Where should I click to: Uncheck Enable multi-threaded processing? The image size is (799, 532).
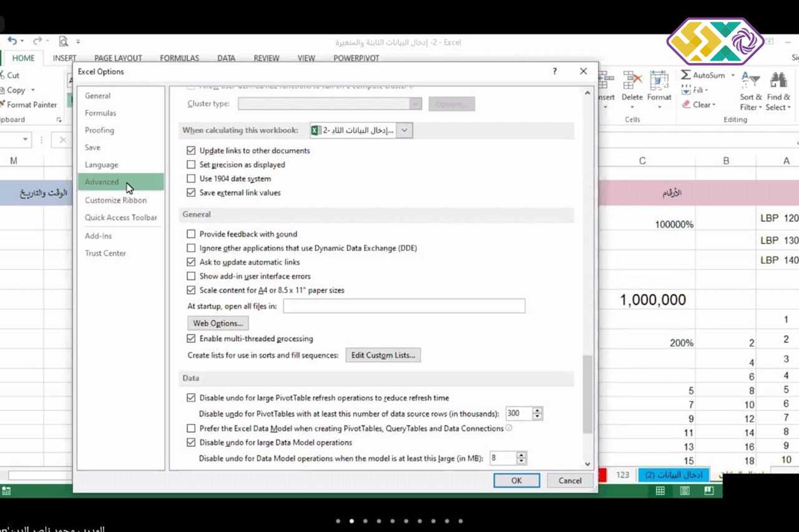pyautogui.click(x=191, y=339)
